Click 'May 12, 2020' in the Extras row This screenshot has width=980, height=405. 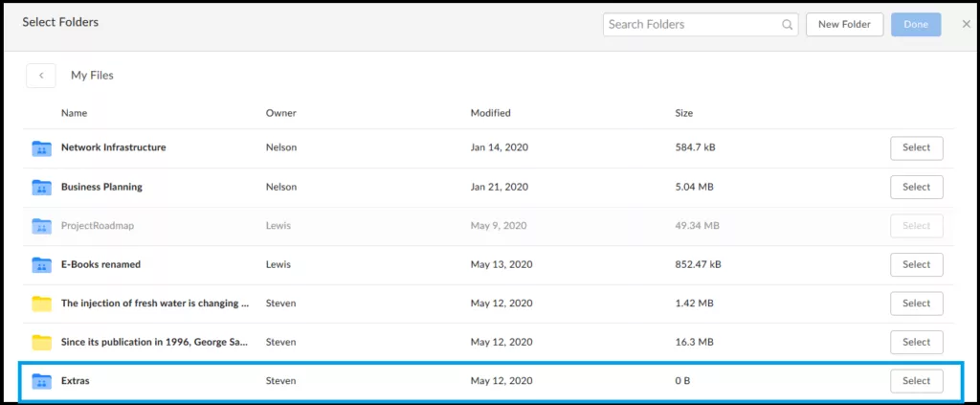501,381
